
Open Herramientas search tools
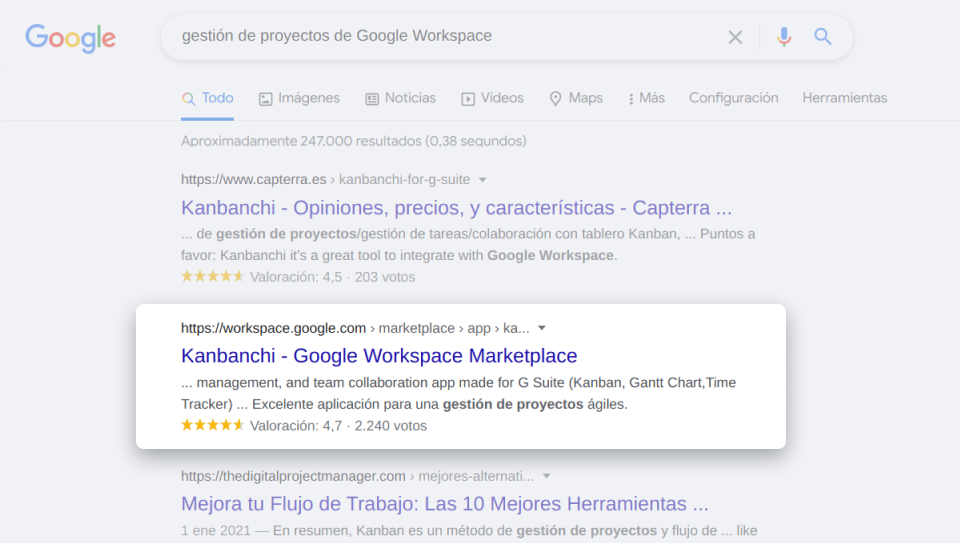[845, 98]
